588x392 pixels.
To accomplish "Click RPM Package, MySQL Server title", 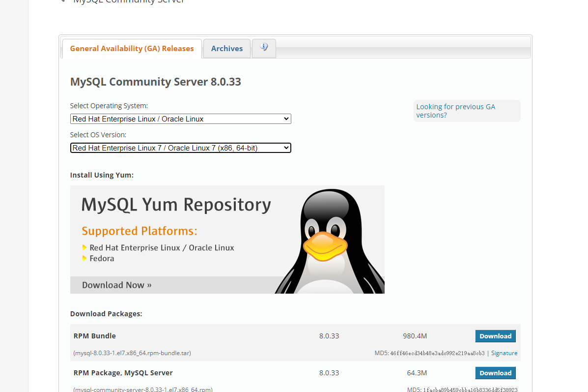I will 123,373.
